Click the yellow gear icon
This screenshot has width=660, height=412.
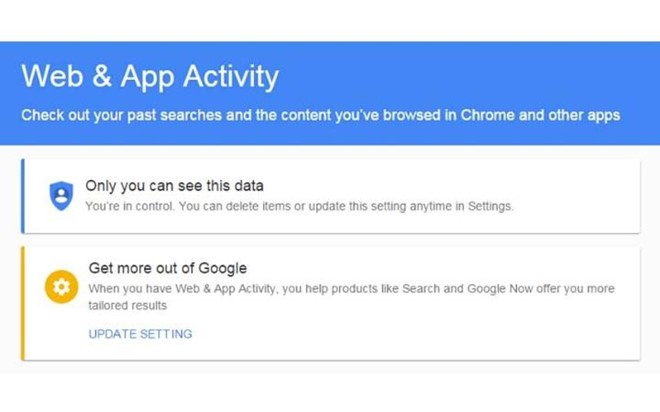click(x=62, y=287)
